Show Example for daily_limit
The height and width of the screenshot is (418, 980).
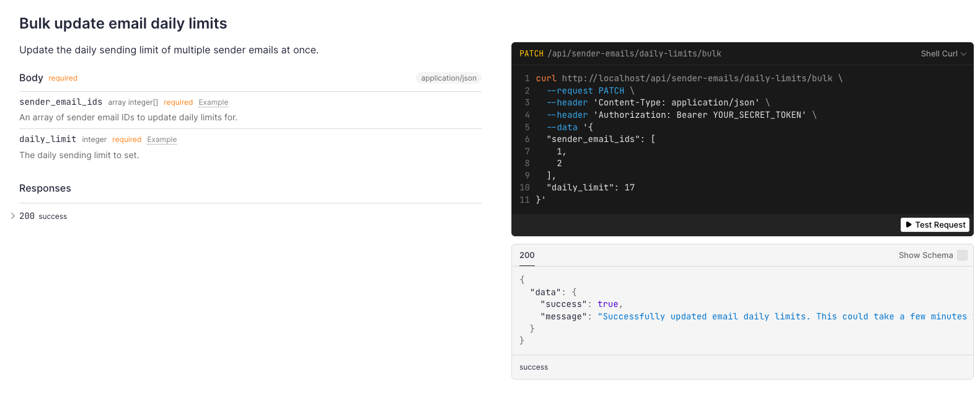click(x=162, y=140)
